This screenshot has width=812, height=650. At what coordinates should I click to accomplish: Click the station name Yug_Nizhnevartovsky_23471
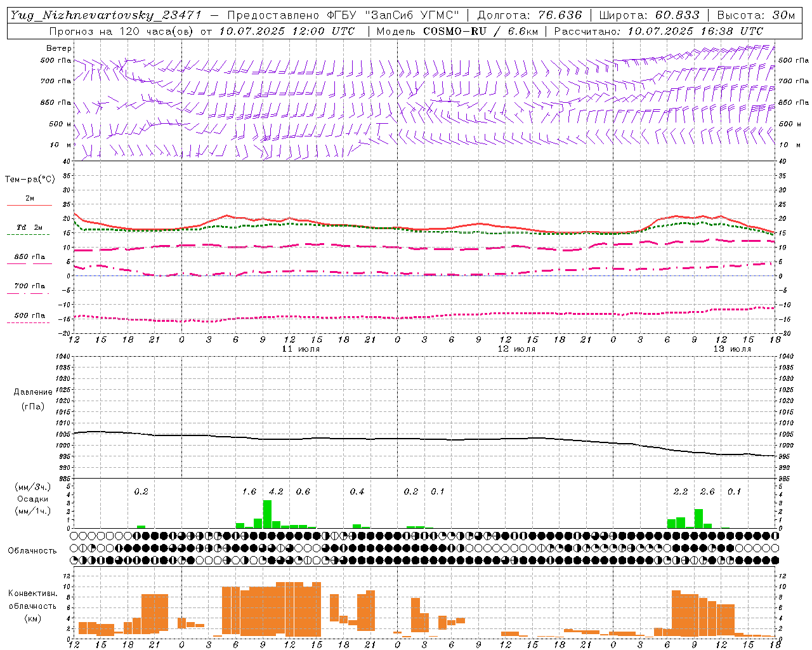click(x=105, y=15)
